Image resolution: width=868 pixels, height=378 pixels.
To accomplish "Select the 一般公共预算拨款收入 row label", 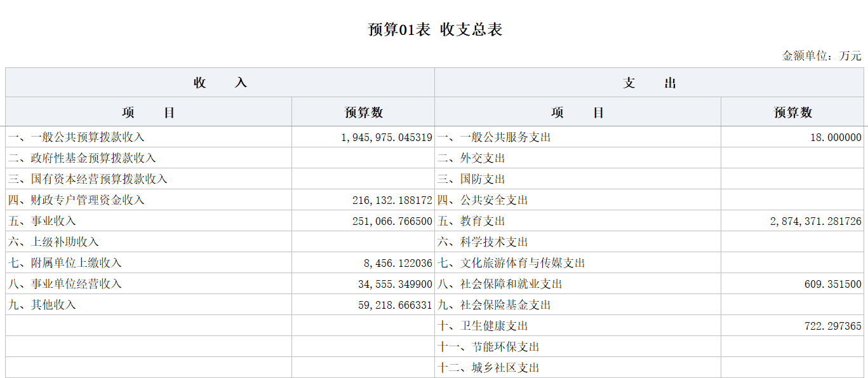I will (x=76, y=137).
